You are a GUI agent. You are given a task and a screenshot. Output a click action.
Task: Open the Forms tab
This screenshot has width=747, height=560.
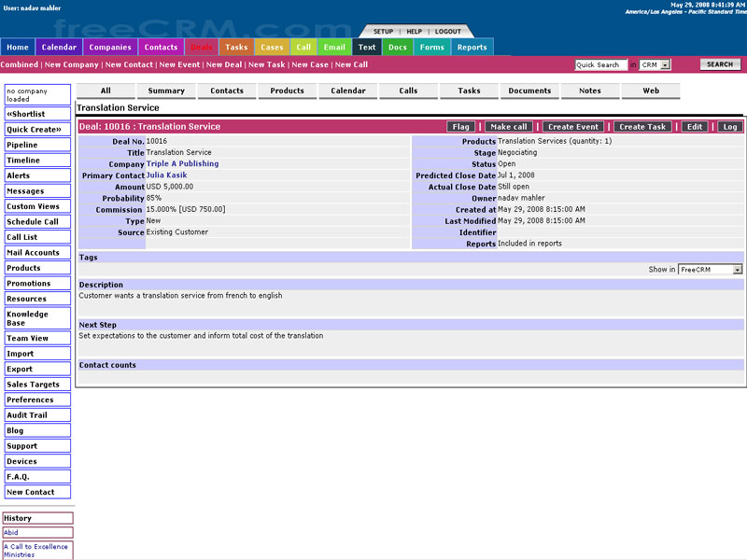[x=432, y=48]
